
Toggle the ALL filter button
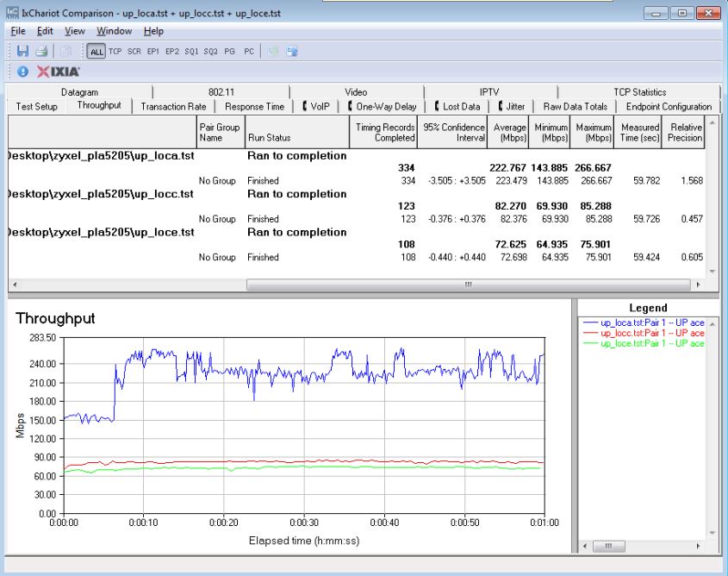tap(96, 52)
